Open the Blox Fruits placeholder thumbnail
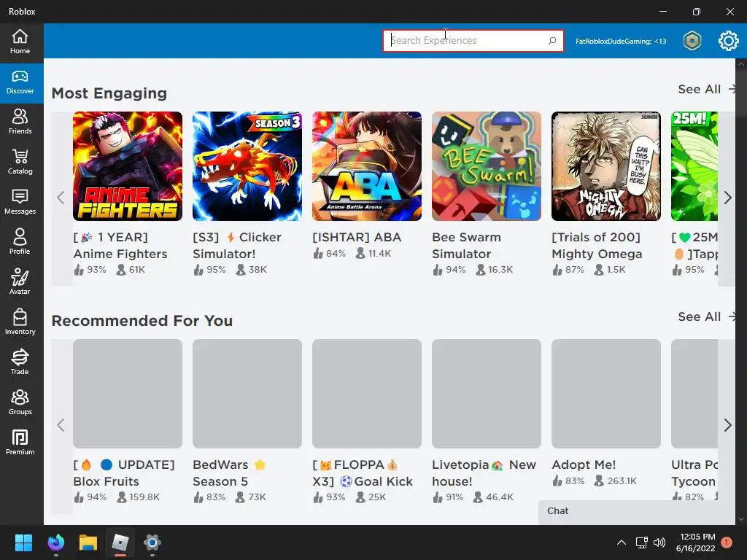 coord(128,394)
